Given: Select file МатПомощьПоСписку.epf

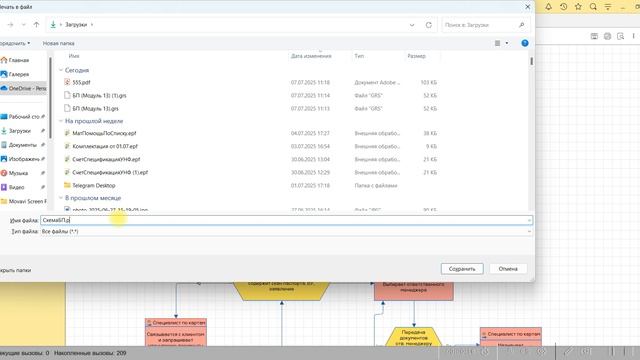Looking at the screenshot, I should [104, 133].
